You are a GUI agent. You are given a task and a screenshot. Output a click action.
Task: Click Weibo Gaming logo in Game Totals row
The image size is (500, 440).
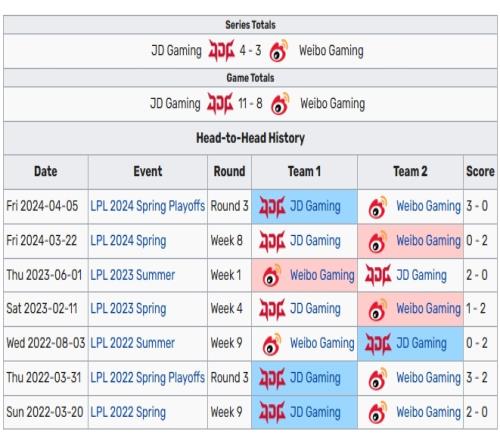click(280, 104)
